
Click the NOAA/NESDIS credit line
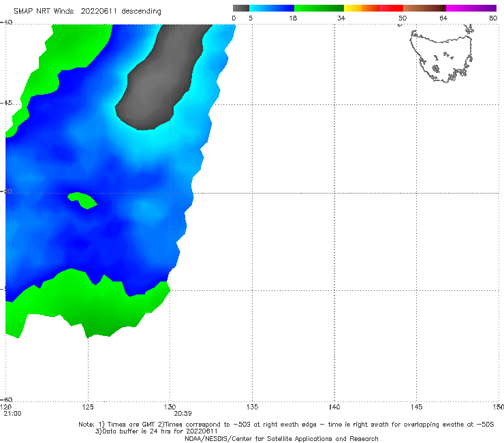281,438
